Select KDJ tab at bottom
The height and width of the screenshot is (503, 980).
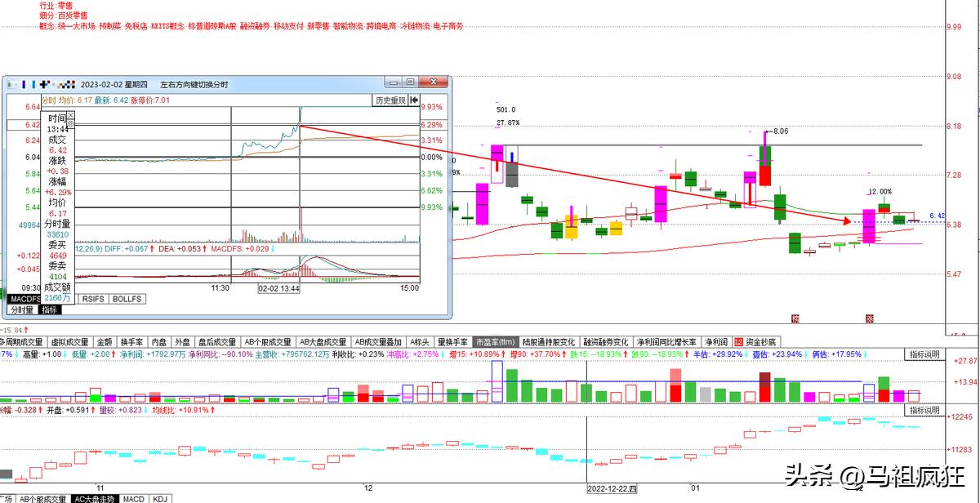tap(160, 498)
